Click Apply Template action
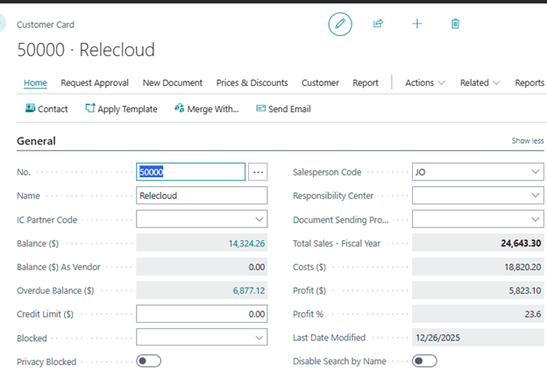This screenshot has height=392, width=547. click(121, 109)
